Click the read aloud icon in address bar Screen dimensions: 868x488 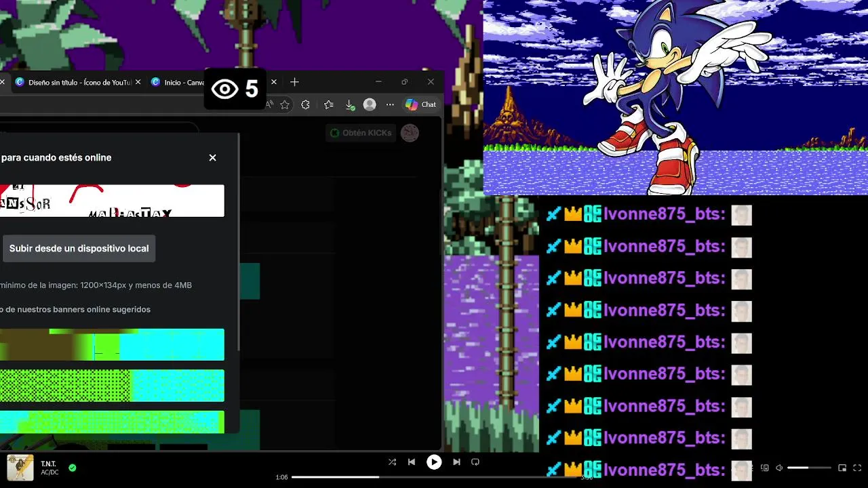click(269, 104)
